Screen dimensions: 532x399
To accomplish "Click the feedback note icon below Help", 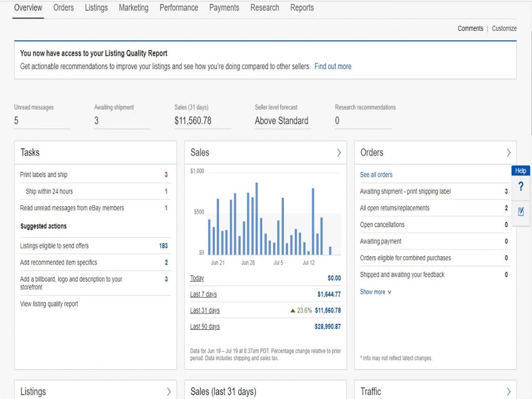I will click(521, 212).
